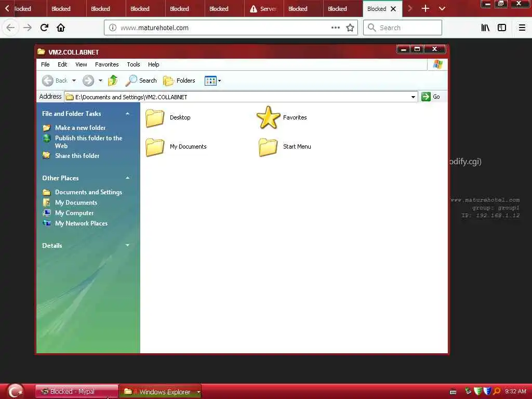
Task: Select the Desktop folder icon
Action: [155, 118]
